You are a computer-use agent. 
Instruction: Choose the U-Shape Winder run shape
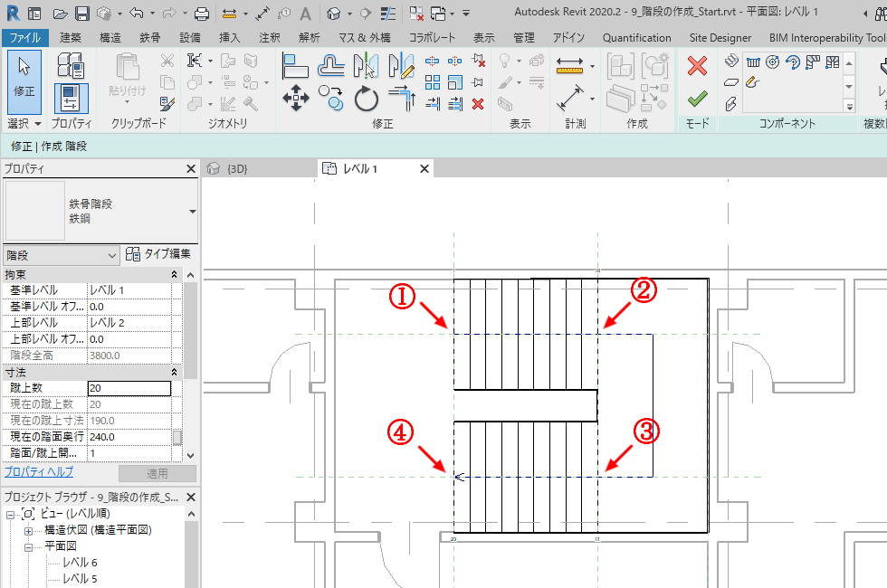click(x=832, y=62)
